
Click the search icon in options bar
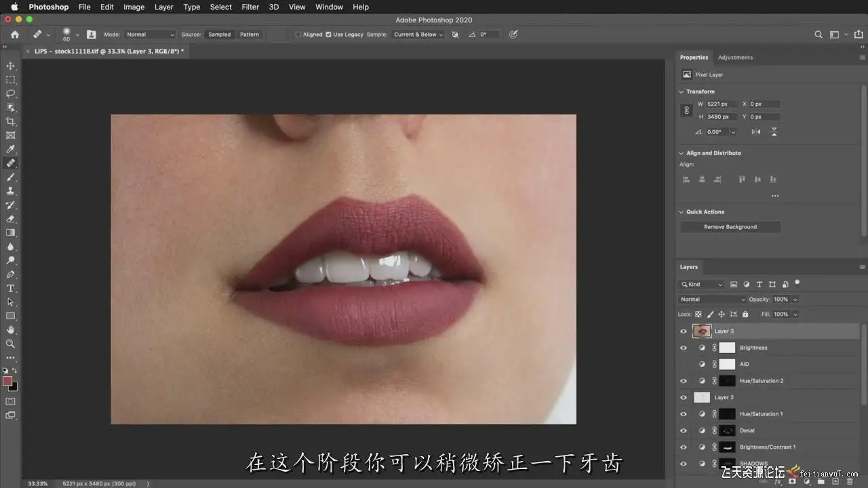(818, 35)
